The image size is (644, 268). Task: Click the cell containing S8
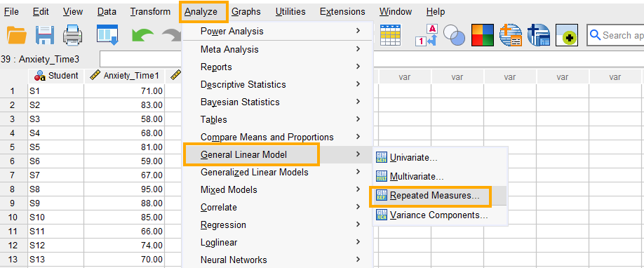[x=56, y=189]
